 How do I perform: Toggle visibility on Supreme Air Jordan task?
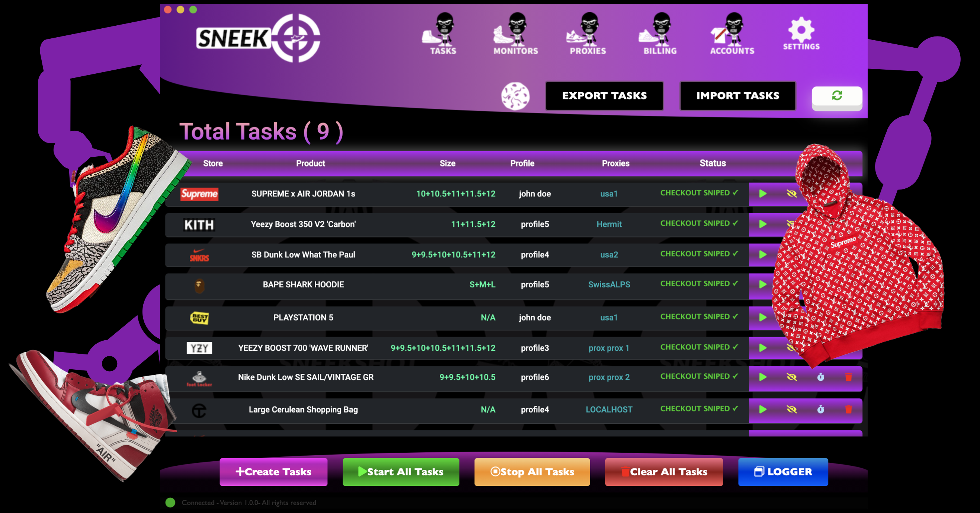tap(791, 194)
